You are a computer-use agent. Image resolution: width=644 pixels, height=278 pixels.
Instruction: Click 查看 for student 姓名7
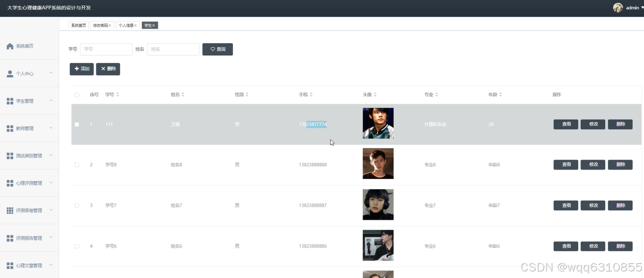pyautogui.click(x=566, y=206)
